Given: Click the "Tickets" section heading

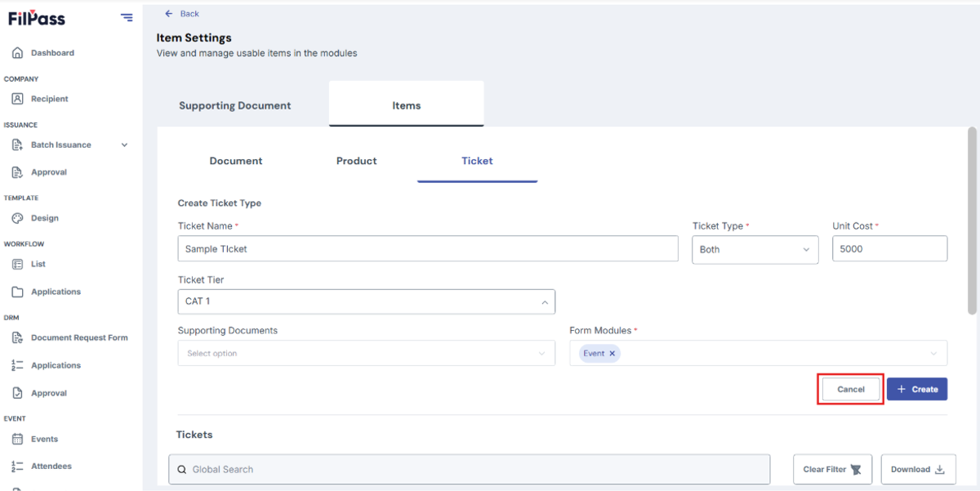Looking at the screenshot, I should click(x=194, y=435).
